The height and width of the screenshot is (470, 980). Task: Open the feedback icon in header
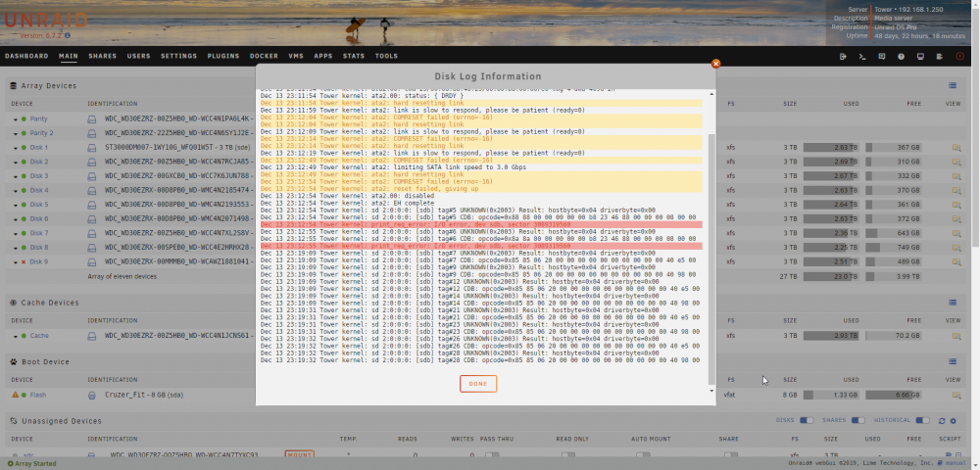[882, 56]
